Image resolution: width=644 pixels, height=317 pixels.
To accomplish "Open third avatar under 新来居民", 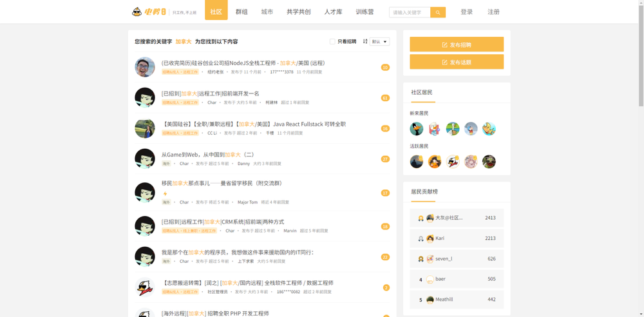I will tap(453, 129).
